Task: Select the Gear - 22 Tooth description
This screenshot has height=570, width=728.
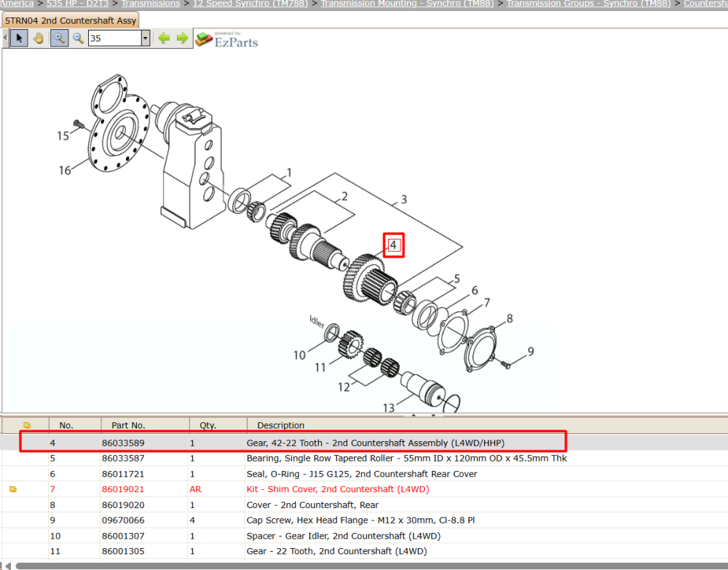Action: (x=336, y=551)
